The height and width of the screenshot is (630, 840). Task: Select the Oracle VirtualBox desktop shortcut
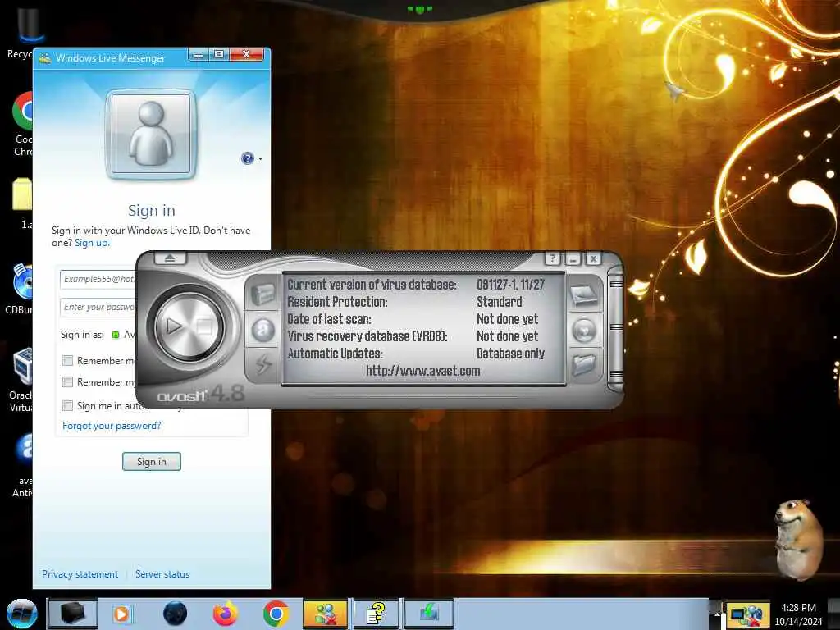point(21,381)
